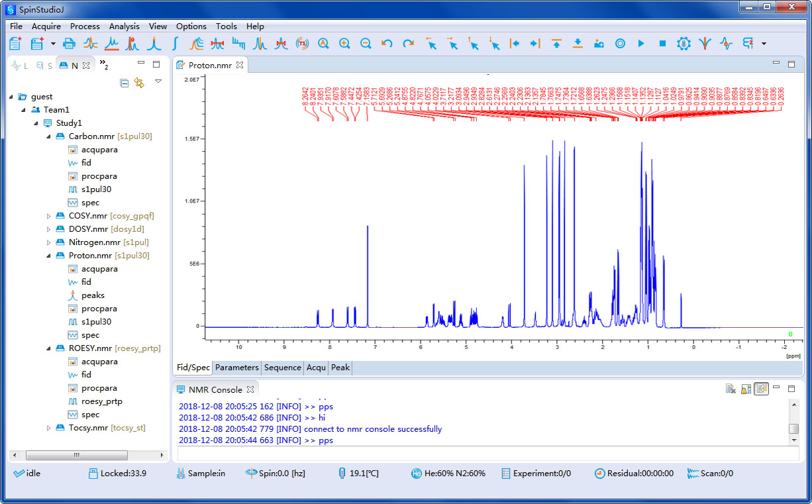Click the shift to left edge icon
Image resolution: width=812 pixels, height=504 pixels.
(x=514, y=44)
